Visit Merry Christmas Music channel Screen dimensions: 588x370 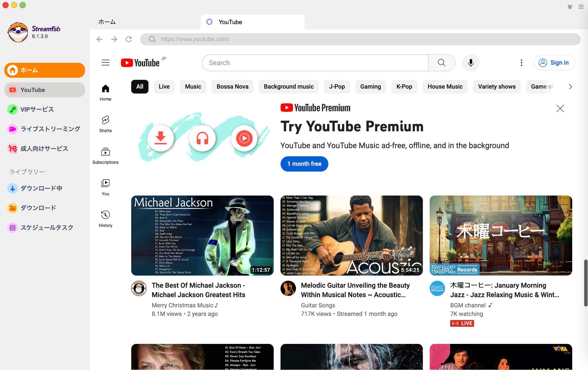click(x=185, y=305)
